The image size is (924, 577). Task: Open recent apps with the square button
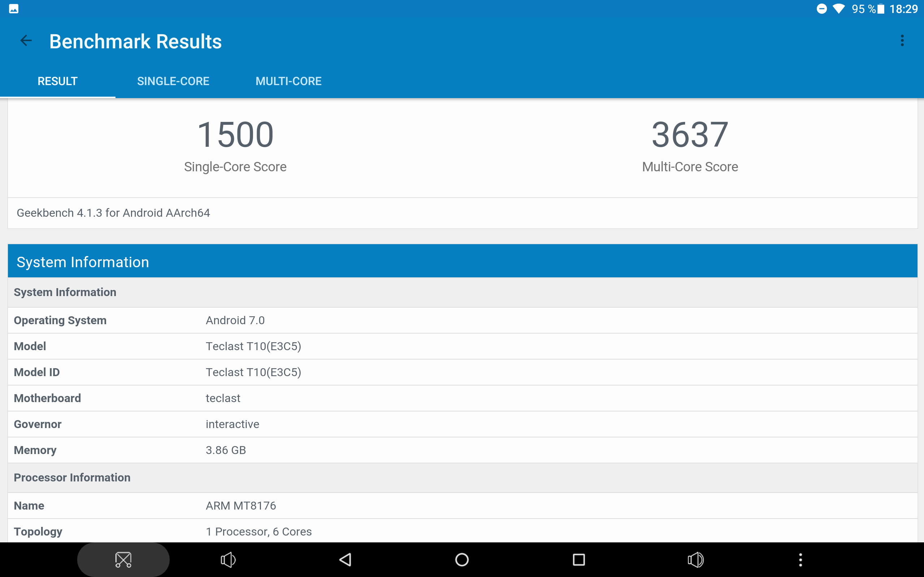[x=579, y=559]
